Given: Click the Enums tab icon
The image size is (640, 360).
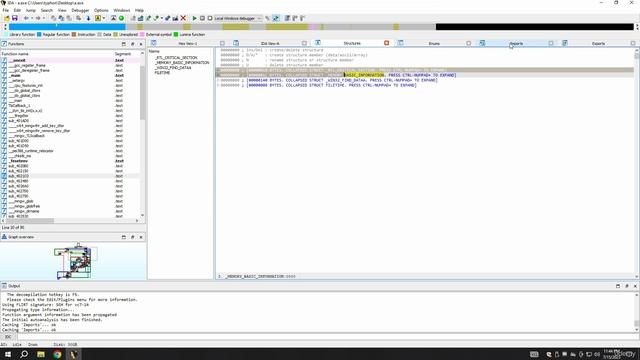Looking at the screenshot, I should point(400,43).
